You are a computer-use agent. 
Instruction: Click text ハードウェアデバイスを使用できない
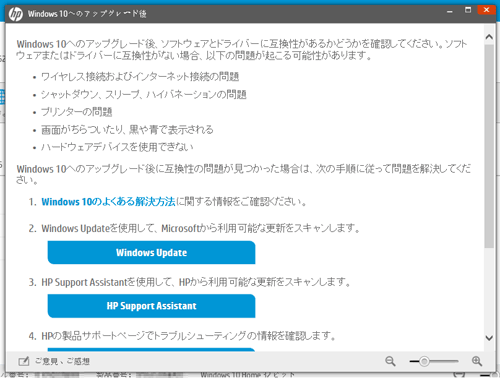pyautogui.click(x=117, y=147)
